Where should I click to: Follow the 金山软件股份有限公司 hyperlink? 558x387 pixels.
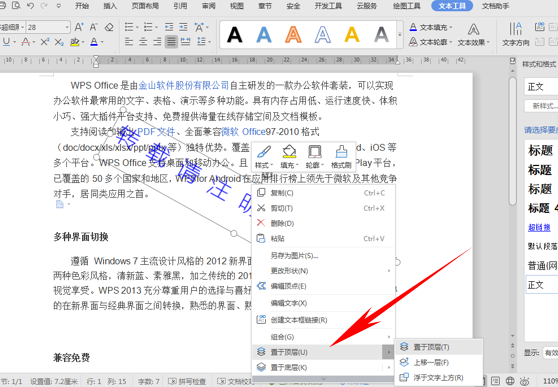(184, 86)
